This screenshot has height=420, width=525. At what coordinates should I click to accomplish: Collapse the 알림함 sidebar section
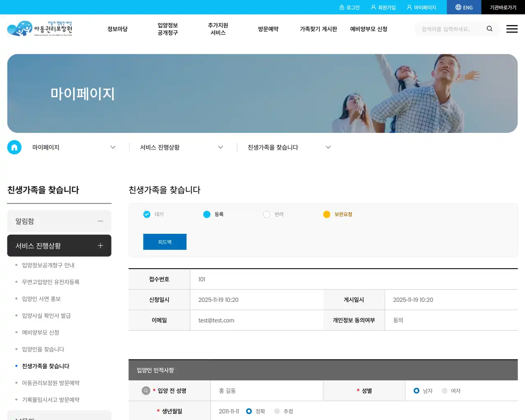pos(100,221)
